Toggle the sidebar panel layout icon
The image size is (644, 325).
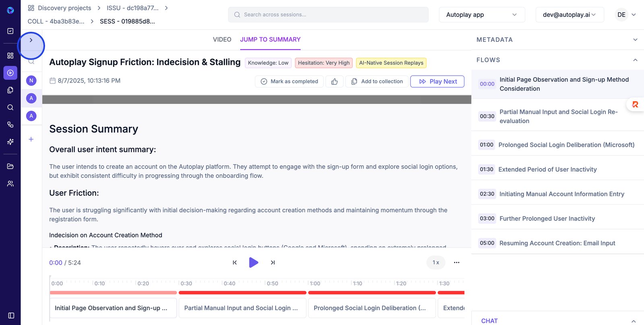click(x=11, y=315)
